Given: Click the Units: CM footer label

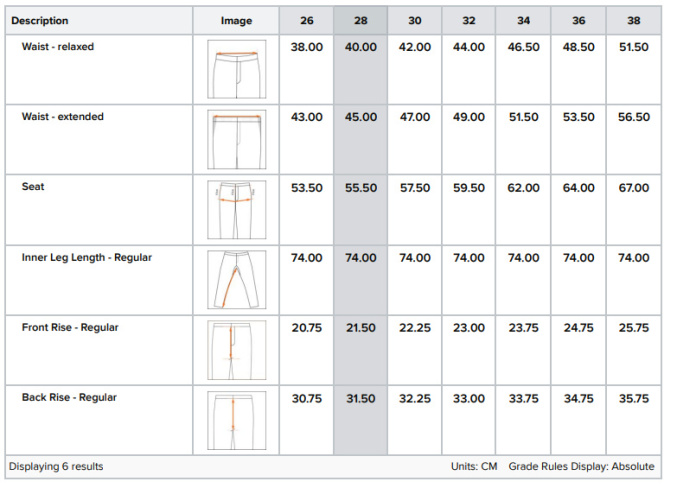Looking at the screenshot, I should click(474, 466).
